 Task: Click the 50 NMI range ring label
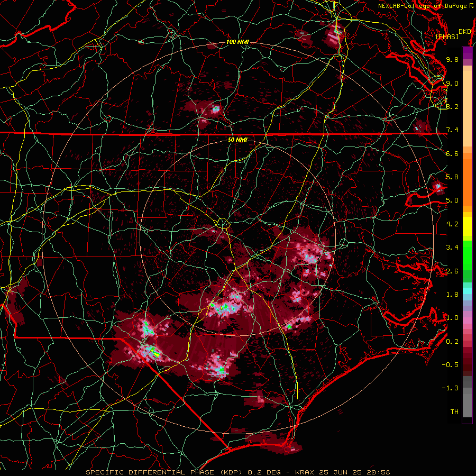click(237, 140)
